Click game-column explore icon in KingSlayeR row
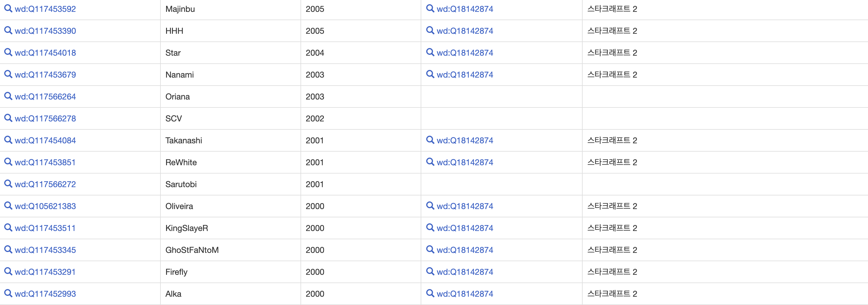868x305 pixels. [x=430, y=227]
